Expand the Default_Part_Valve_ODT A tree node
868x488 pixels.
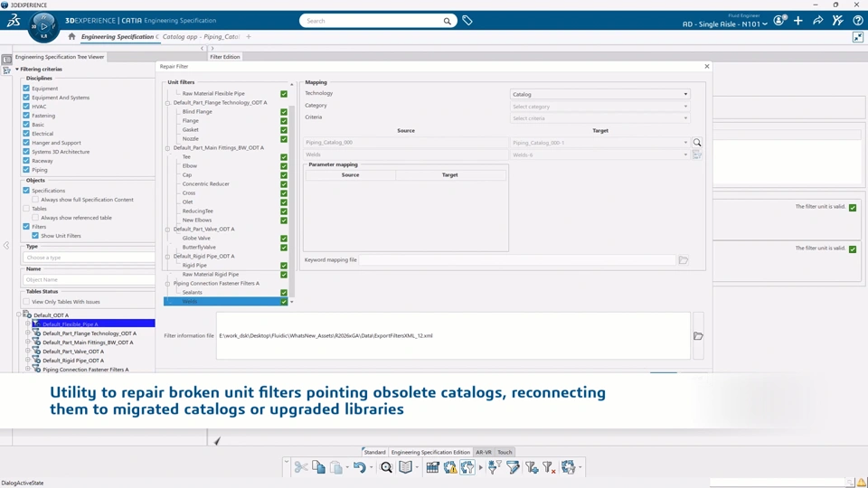click(x=28, y=352)
